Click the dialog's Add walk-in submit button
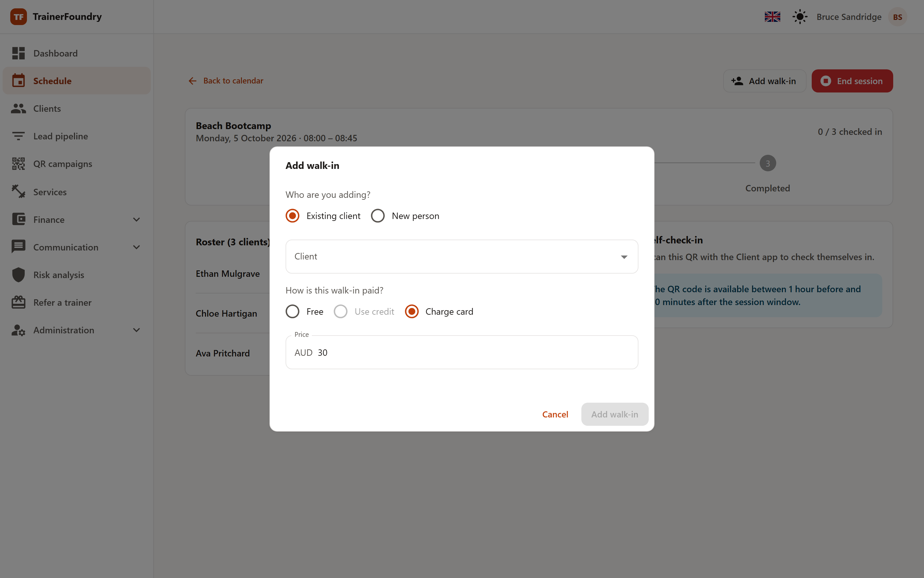Screen dimensions: 924x578 tap(615, 414)
